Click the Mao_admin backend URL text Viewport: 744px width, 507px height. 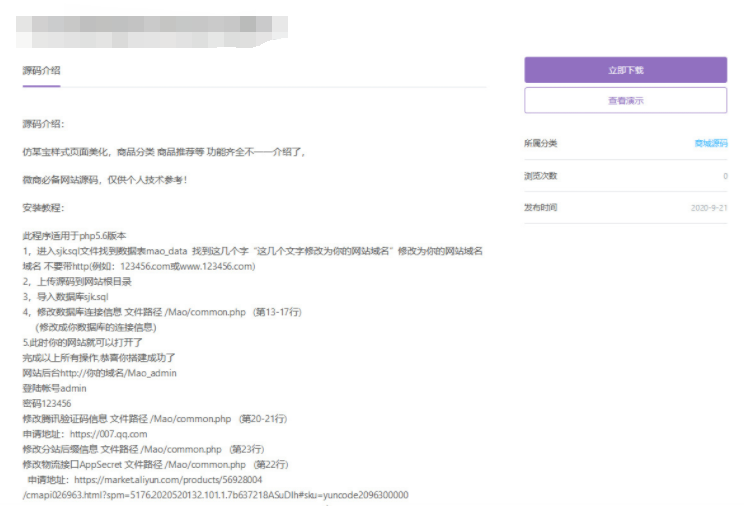coord(124,373)
